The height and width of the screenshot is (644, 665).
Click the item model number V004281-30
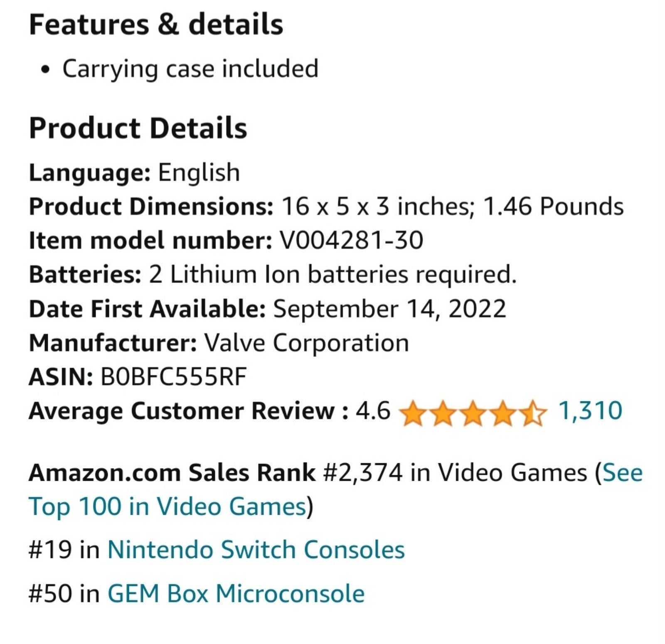pyautogui.click(x=352, y=240)
